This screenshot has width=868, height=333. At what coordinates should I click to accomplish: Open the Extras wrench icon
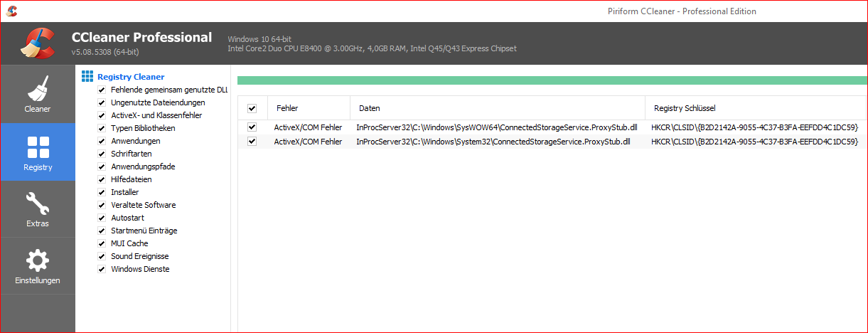tap(38, 203)
